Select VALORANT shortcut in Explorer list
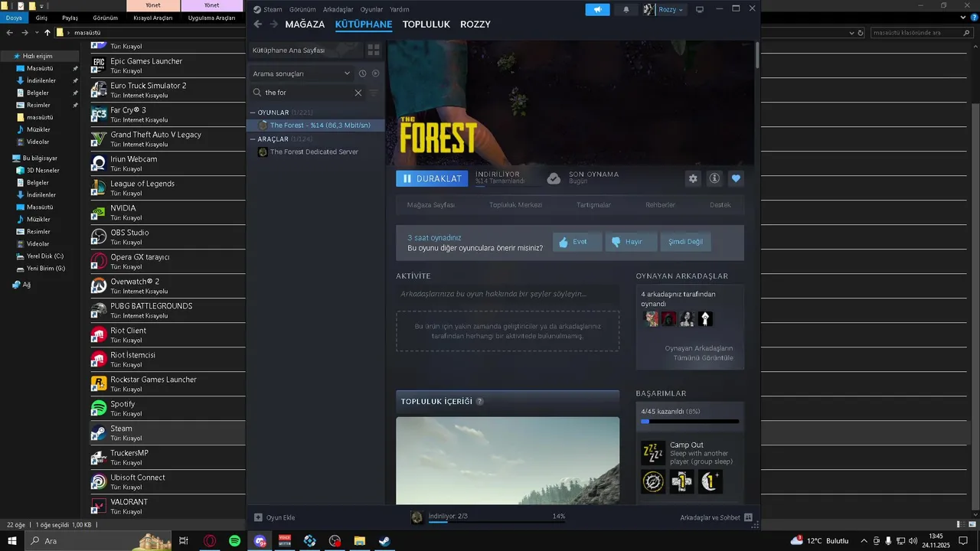 [167, 507]
